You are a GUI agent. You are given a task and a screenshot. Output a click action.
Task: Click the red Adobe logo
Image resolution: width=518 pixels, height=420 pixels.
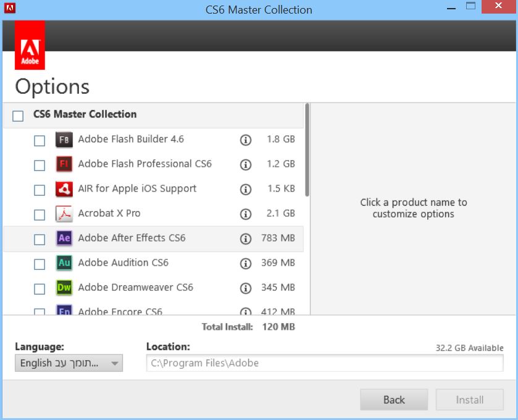click(x=30, y=45)
